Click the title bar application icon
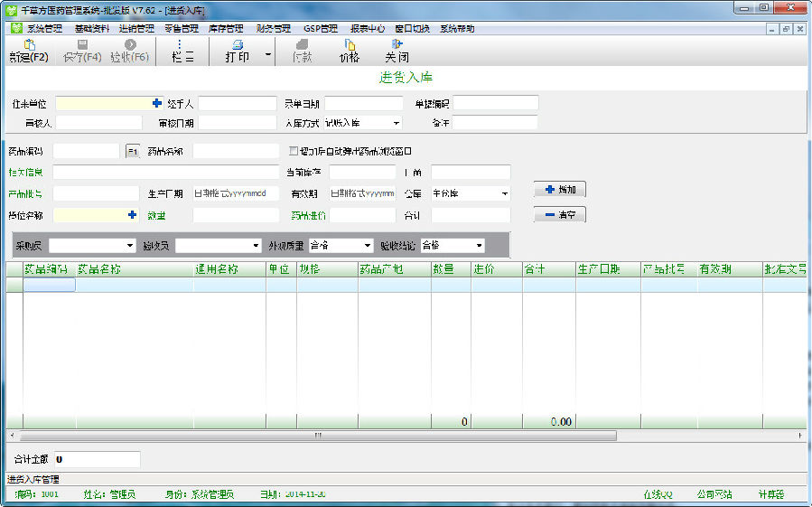812x507 pixels. click(11, 10)
